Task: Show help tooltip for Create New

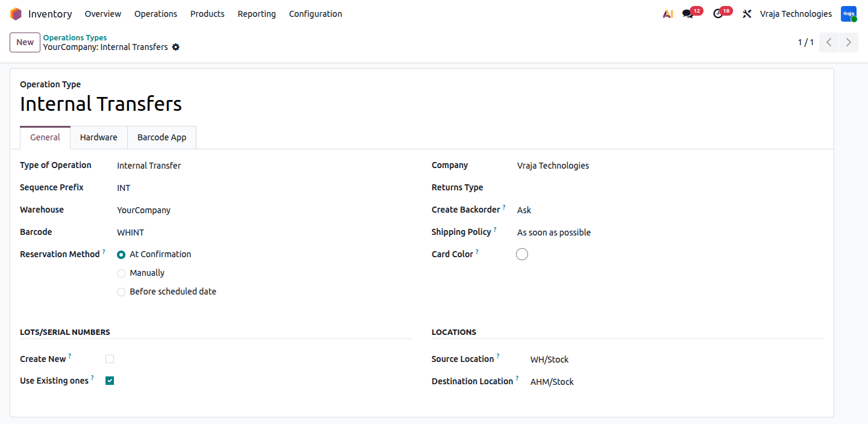Action: pos(70,357)
